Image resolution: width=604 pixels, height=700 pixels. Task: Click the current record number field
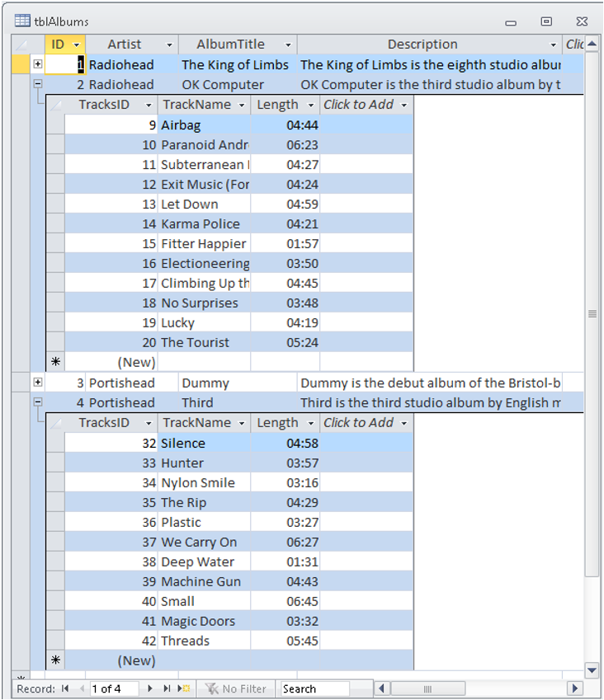(x=114, y=688)
